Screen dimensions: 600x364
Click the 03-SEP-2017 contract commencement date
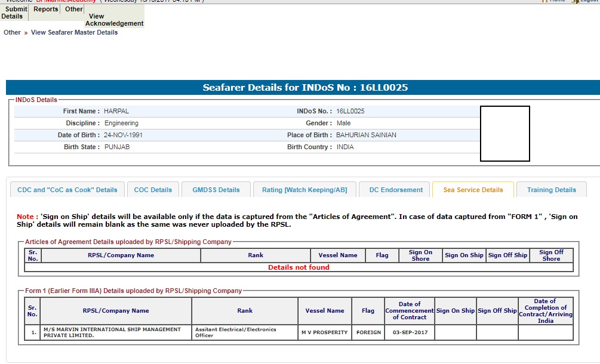[x=410, y=332]
